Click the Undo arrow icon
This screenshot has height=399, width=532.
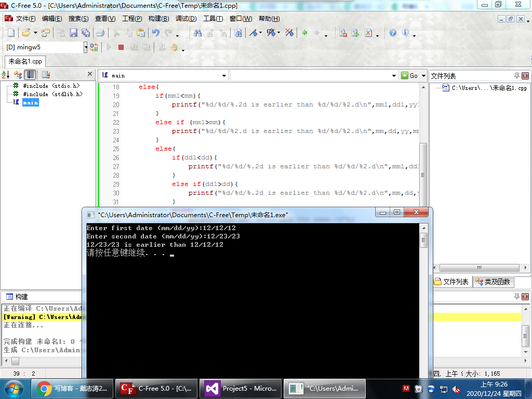pyautogui.click(x=155, y=33)
